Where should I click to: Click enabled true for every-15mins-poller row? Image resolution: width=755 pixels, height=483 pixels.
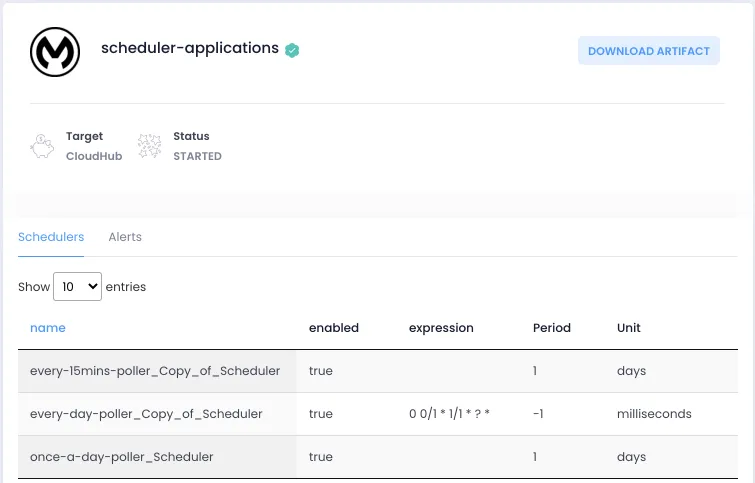321,371
